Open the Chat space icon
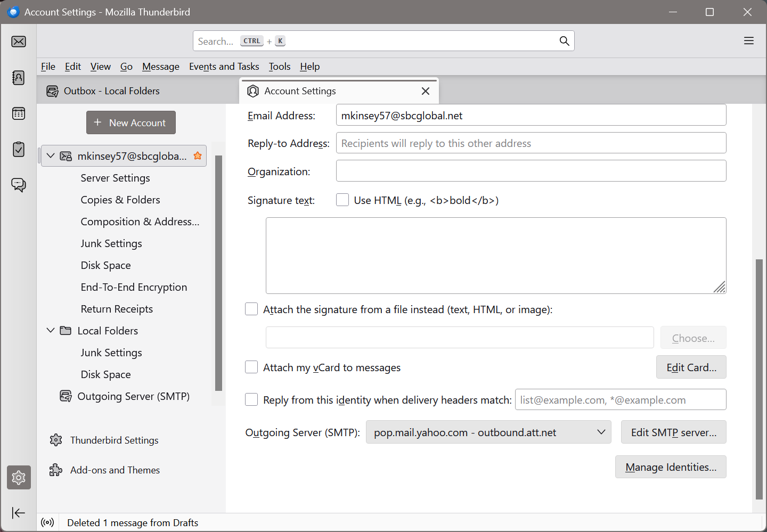 [19, 185]
